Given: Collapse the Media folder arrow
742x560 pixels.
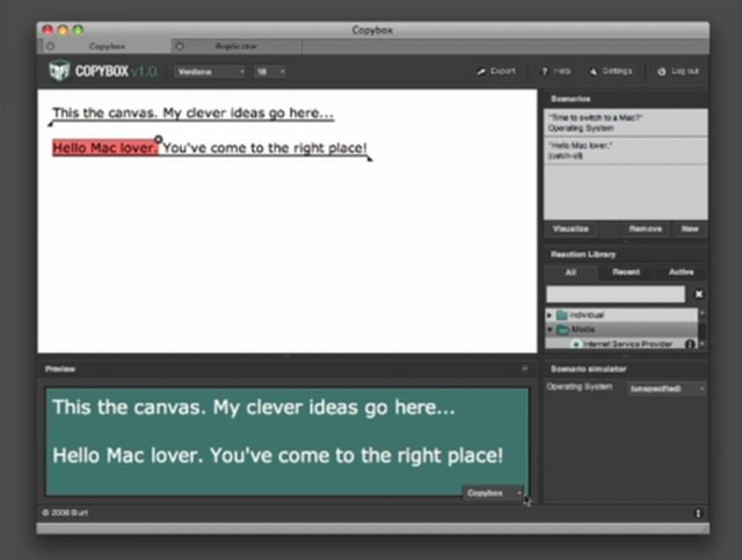Looking at the screenshot, I should (549, 330).
